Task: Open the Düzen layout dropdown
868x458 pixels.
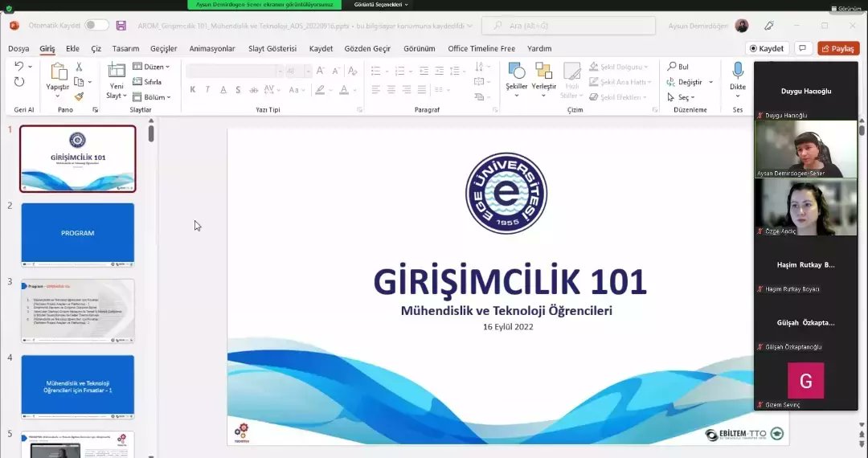Action: (x=152, y=67)
